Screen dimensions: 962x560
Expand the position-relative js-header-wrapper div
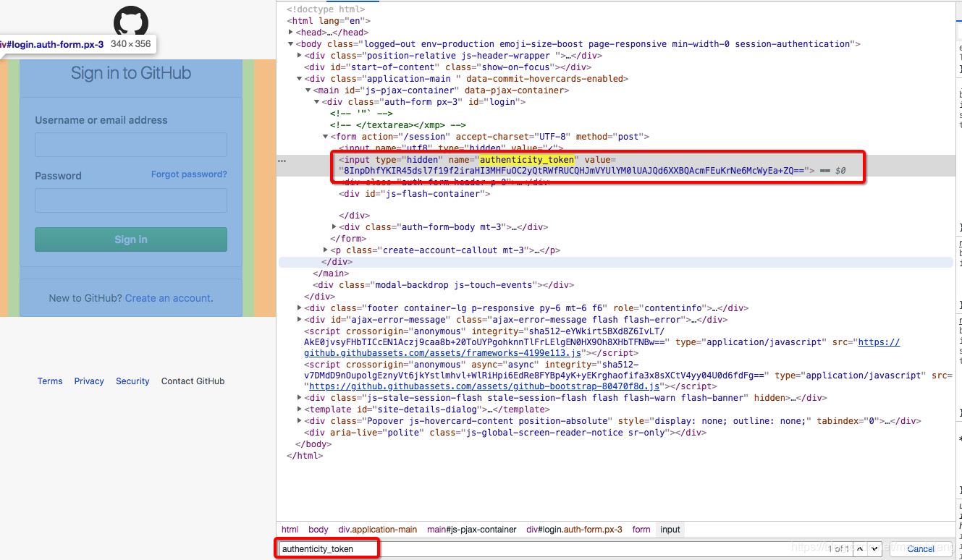tap(300, 56)
